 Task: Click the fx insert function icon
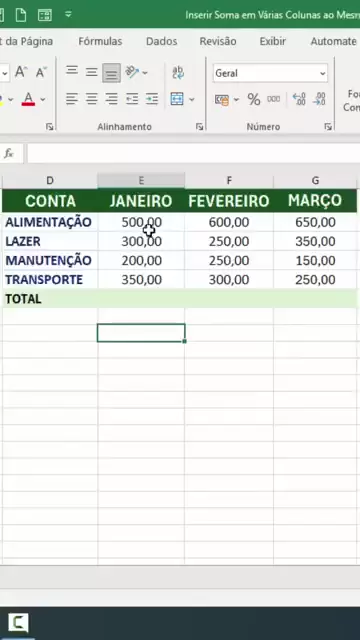(9, 153)
